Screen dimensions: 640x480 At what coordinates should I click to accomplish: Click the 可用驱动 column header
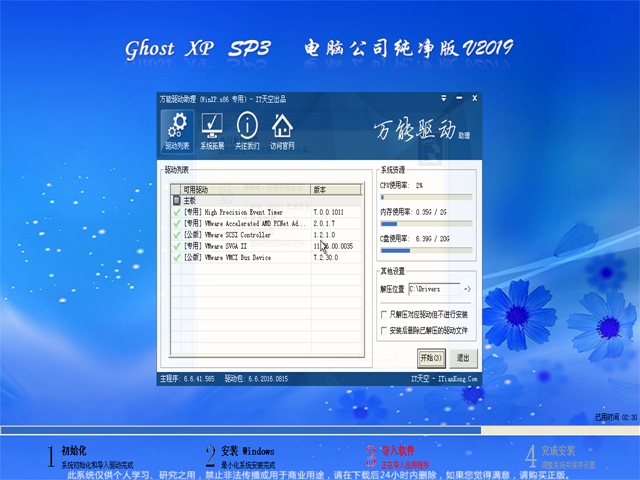[x=246, y=189]
